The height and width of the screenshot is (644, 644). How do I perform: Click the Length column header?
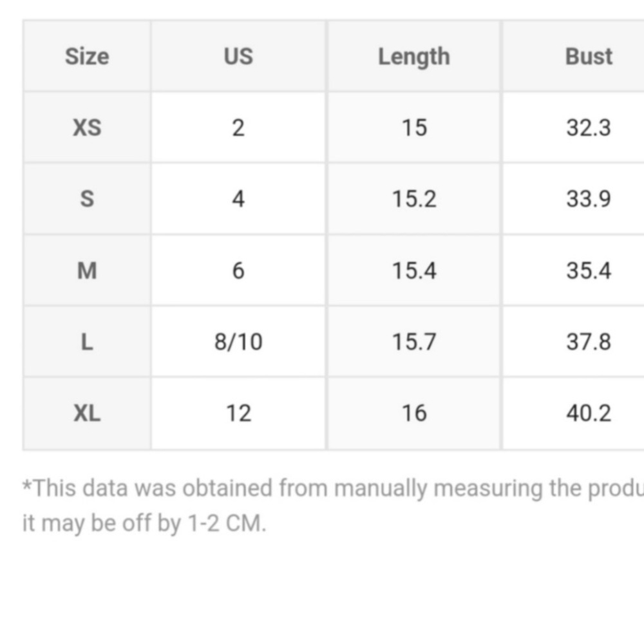coord(414,56)
